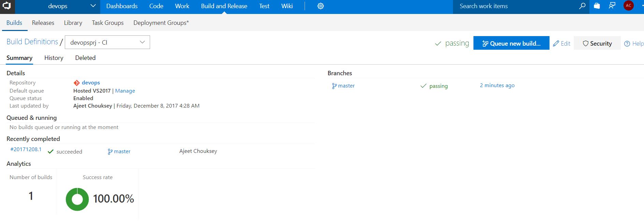Expand the devops project dropdown
Screen dimensions: 644x223
tap(93, 6)
